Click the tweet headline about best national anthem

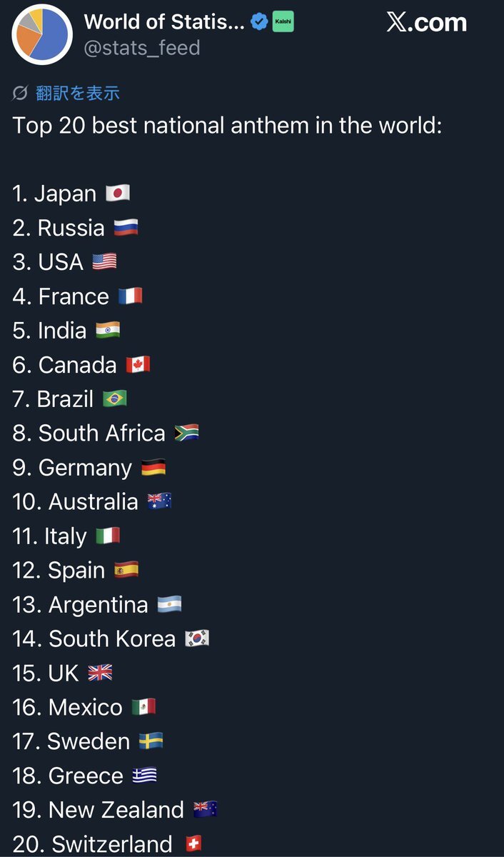[228, 126]
